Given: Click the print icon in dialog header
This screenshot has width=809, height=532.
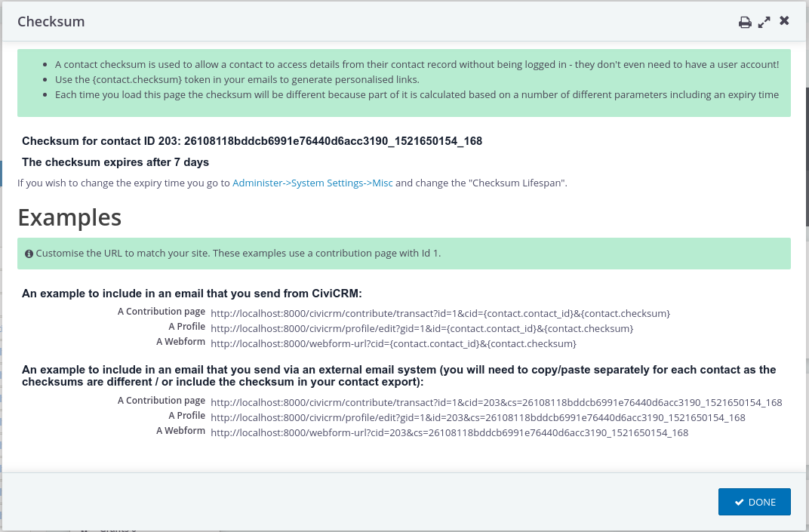Looking at the screenshot, I should [x=745, y=22].
